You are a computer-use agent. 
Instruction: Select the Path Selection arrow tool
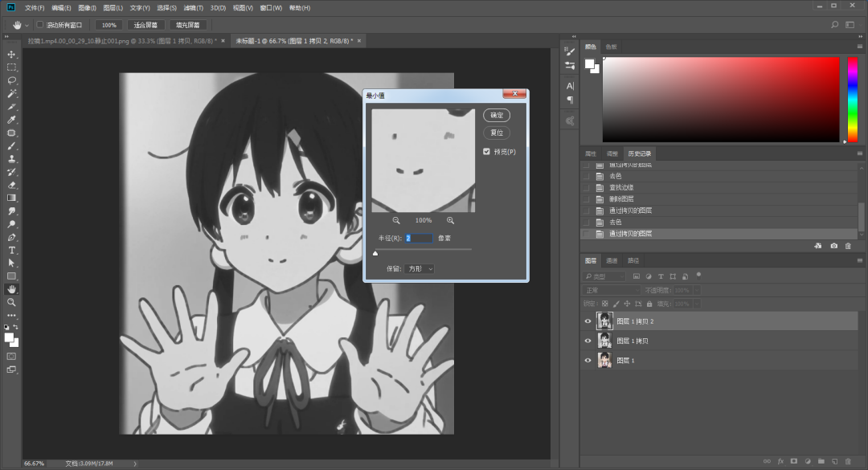click(11, 264)
